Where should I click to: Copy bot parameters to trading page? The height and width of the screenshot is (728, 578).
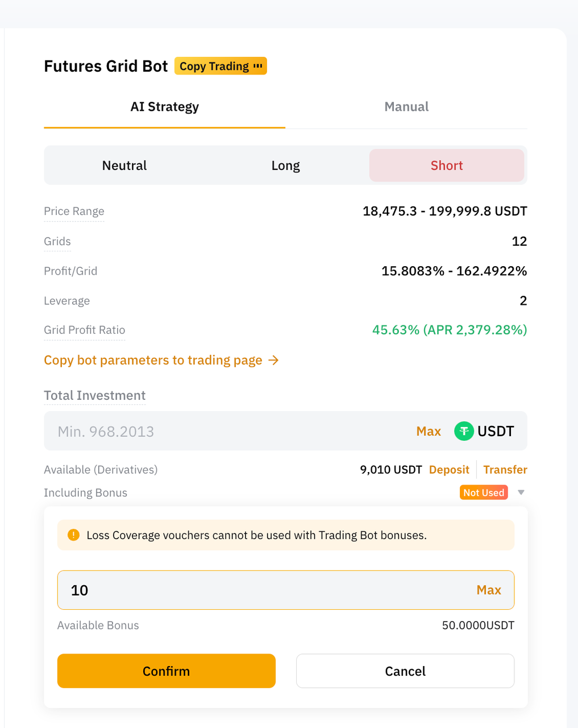click(153, 360)
